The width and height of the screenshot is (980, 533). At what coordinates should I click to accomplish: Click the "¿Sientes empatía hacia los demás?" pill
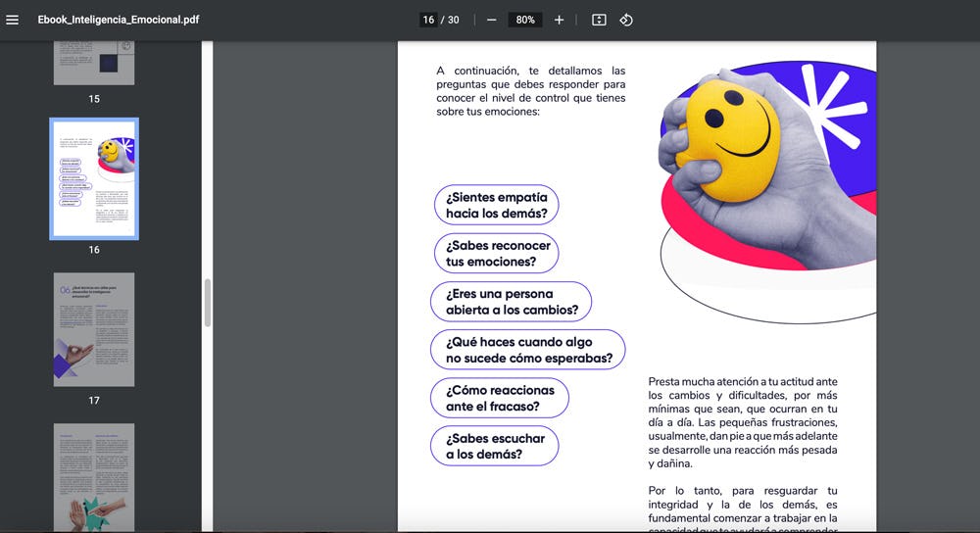[x=496, y=205]
